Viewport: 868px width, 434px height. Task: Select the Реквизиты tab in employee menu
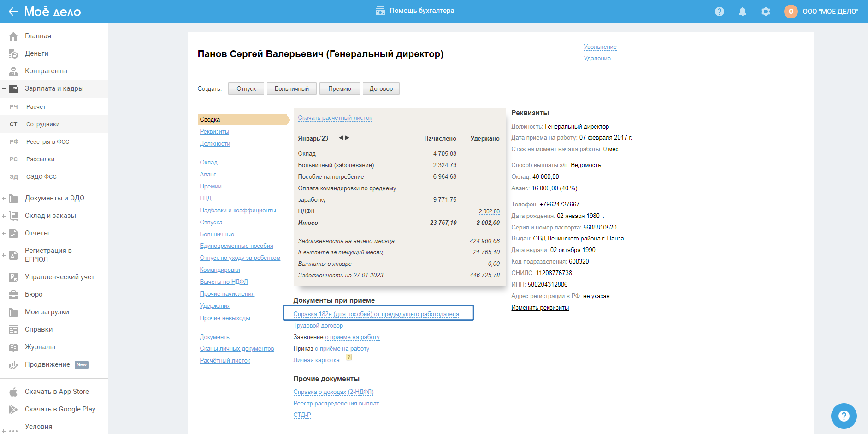(x=214, y=132)
